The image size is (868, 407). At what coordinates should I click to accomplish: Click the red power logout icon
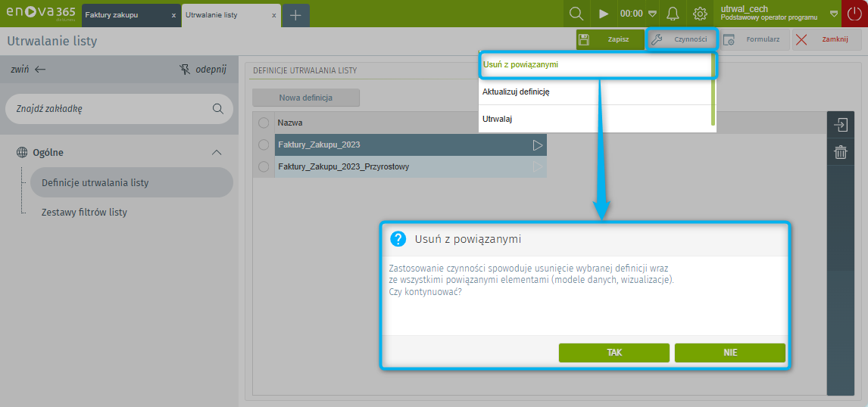coord(854,14)
